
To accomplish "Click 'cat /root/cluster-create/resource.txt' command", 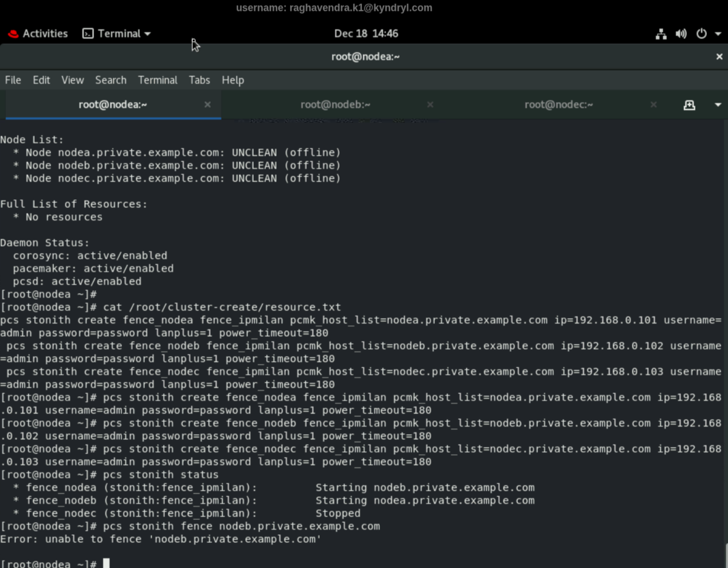I will pyautogui.click(x=222, y=307).
